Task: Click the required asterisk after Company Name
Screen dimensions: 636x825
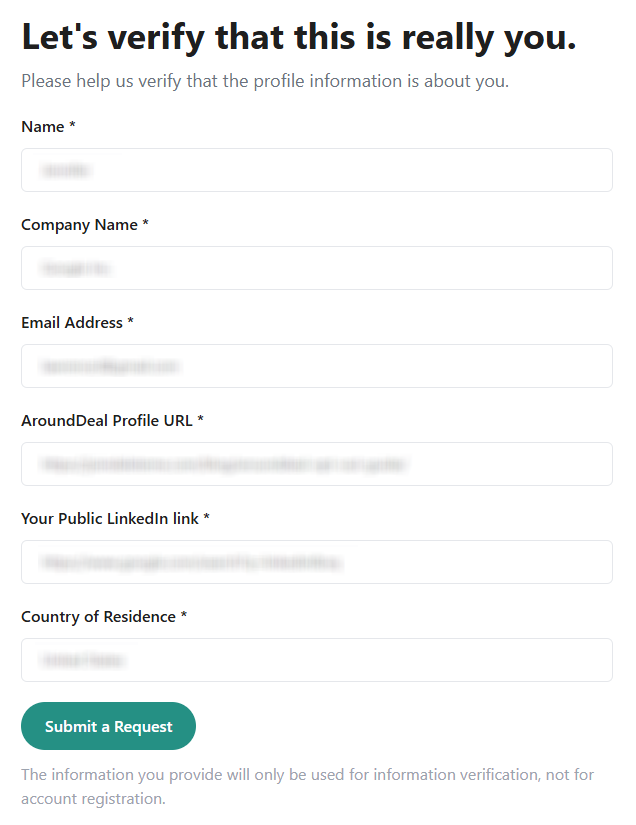Action: click(146, 224)
